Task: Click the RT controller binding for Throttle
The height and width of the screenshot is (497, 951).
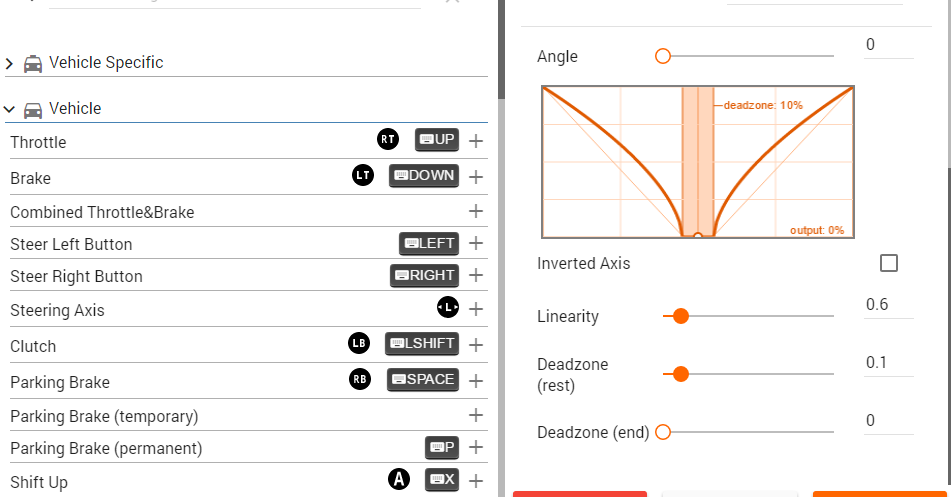Action: pos(388,140)
